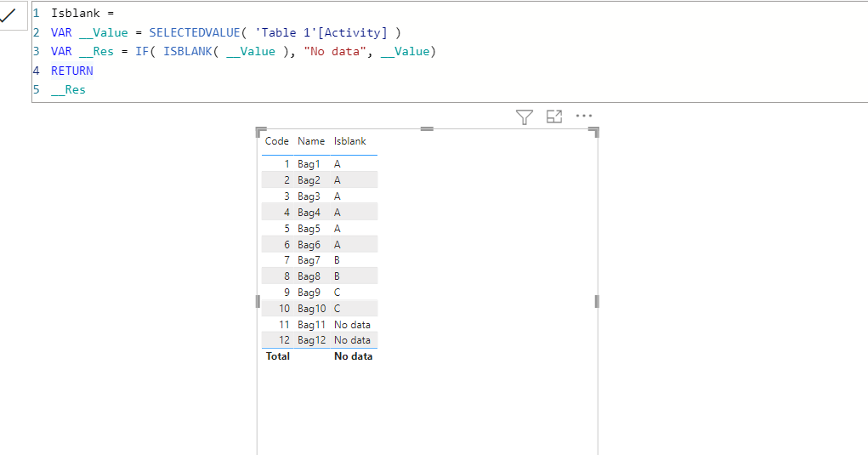Viewport: 868px width, 455px height.
Task: Select the Bag11 cell
Action: click(x=312, y=325)
